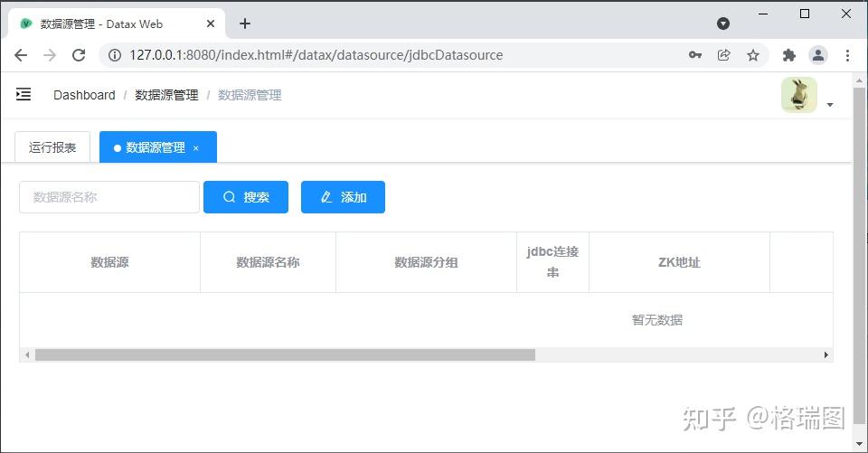Screen dimensions: 868x453
Task: Click the 数据源名称 column header
Action: coord(268,262)
